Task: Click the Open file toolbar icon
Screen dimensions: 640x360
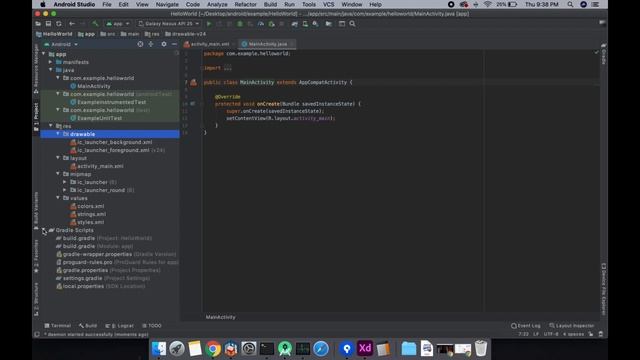Action: pos(38,24)
